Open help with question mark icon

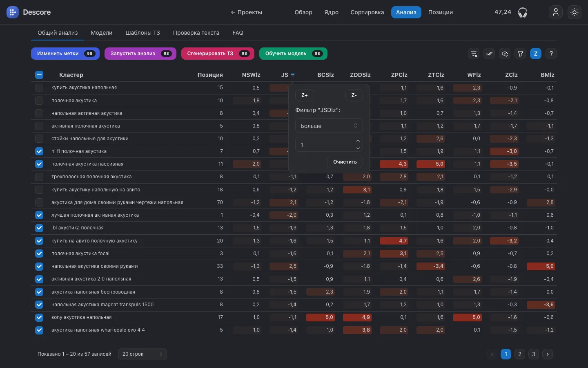tap(551, 54)
